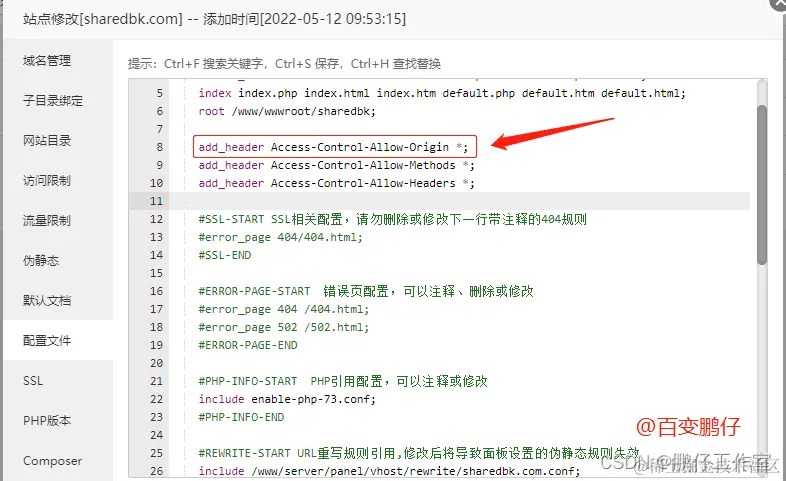Click the #ERROR-PAGE-START comment line
This screenshot has width=786, height=481.
click(x=366, y=291)
